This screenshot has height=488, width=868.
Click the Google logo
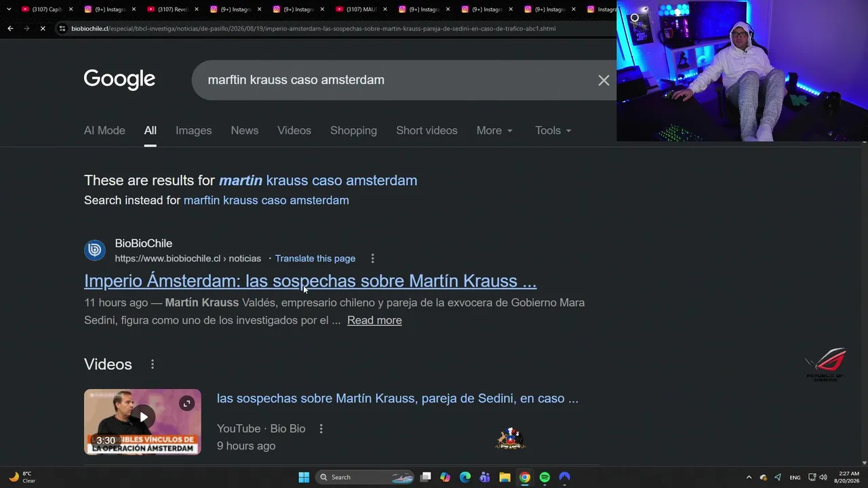click(119, 79)
